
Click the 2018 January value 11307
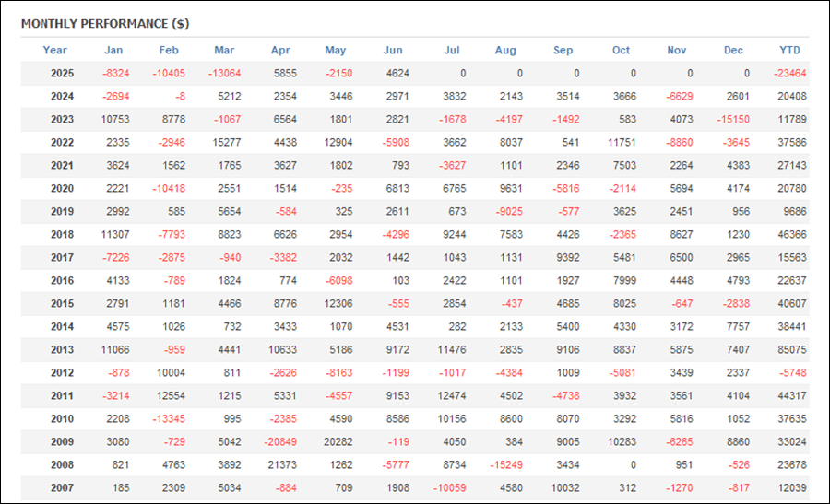click(115, 234)
